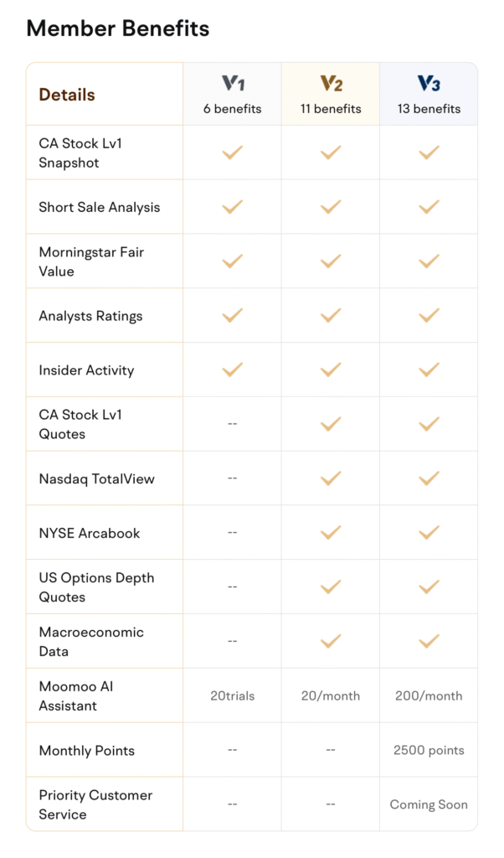Viewport: 504px width, 858px height.
Task: Select the V1 tier badge icon
Action: tap(233, 83)
